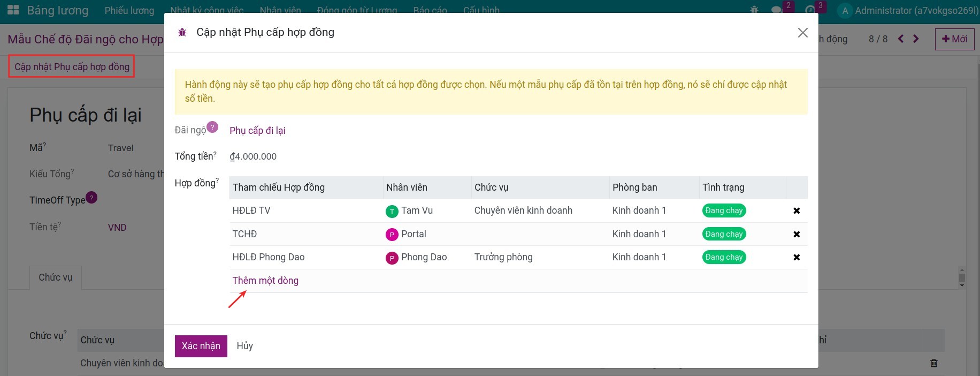Open the conversations chat icon in navbar
980x376 pixels.
click(777, 10)
